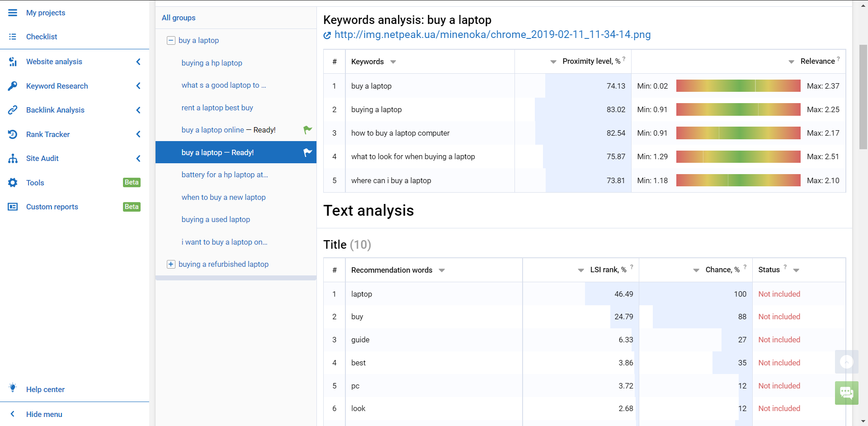The width and height of the screenshot is (868, 426).
Task: Open Relevance column sort arrow
Action: 791,62
